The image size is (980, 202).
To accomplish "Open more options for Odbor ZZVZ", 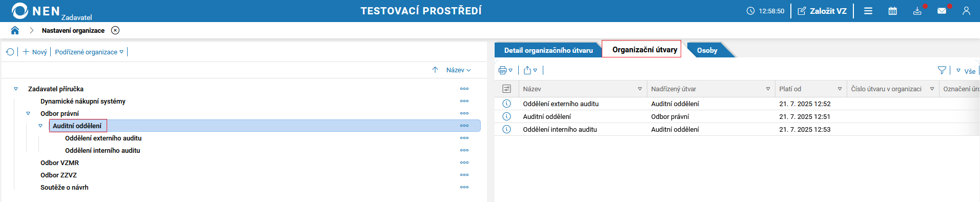I will point(464,175).
